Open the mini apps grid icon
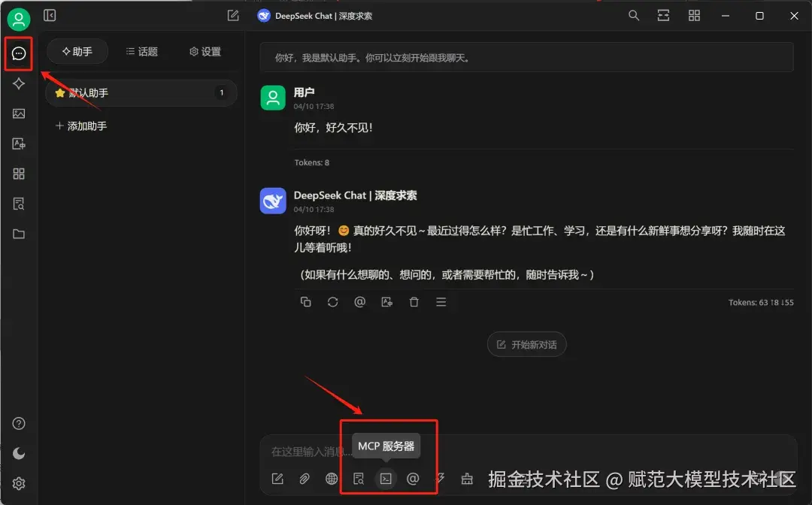 [x=19, y=174]
